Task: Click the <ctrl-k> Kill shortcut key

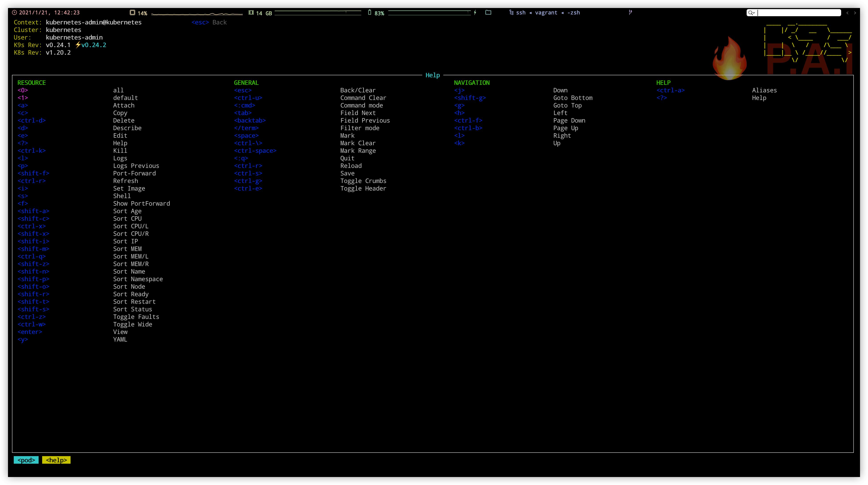Action: pyautogui.click(x=32, y=150)
